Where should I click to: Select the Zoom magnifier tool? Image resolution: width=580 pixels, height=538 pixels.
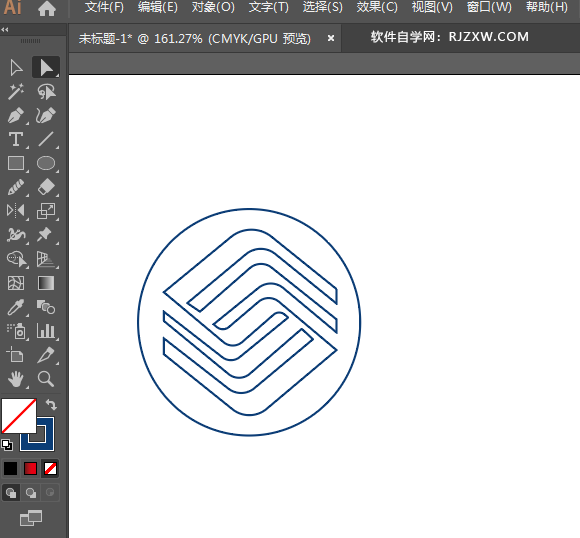coord(46,379)
